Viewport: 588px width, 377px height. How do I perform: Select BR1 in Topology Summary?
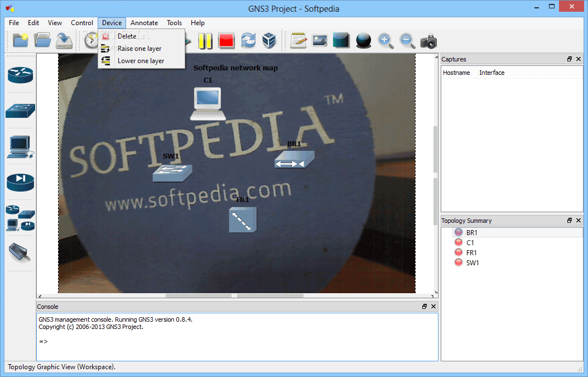(x=472, y=233)
